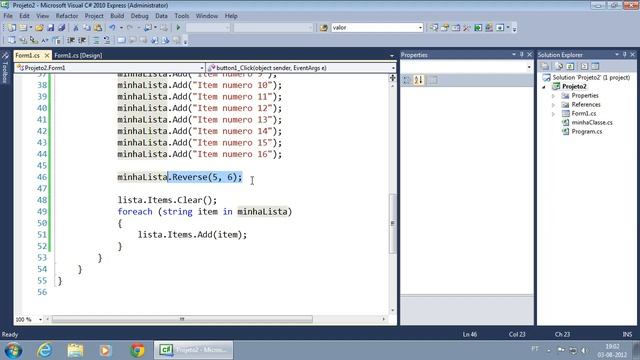Open the valor find combo box dropdown

[420, 28]
